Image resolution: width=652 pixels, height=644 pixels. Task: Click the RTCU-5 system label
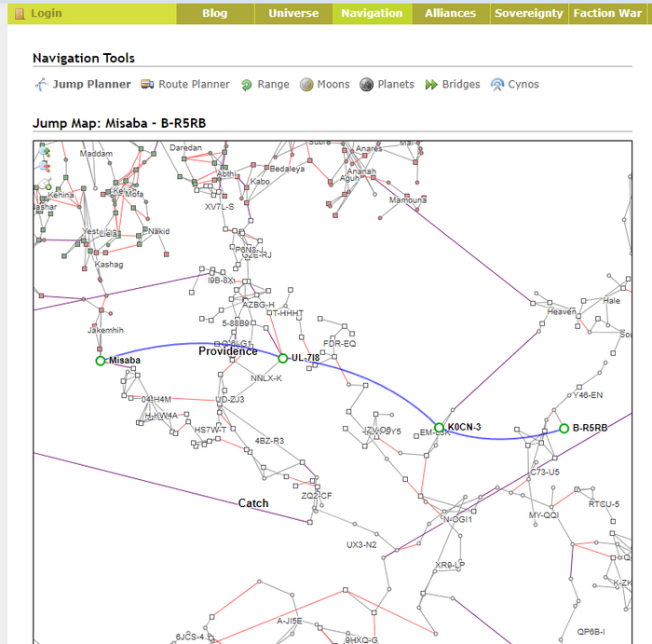pos(604,504)
